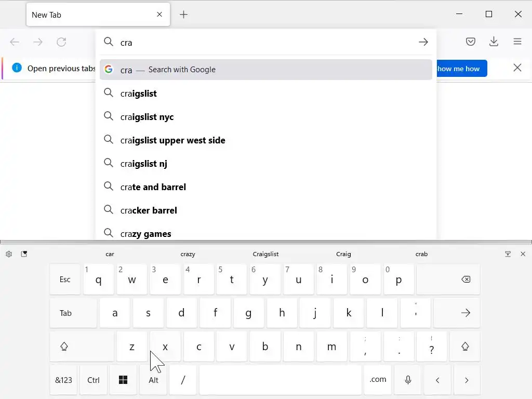Tap the Ctrl key

click(94, 380)
